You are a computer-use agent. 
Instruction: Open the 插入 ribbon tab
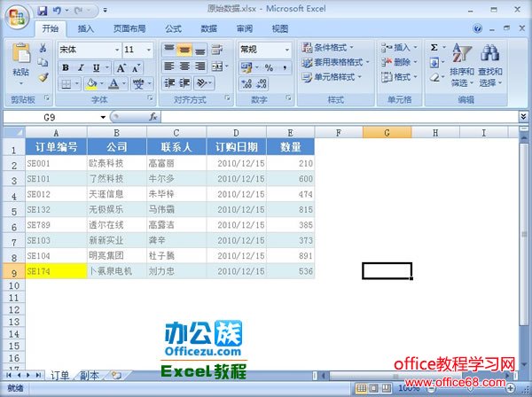(x=85, y=29)
